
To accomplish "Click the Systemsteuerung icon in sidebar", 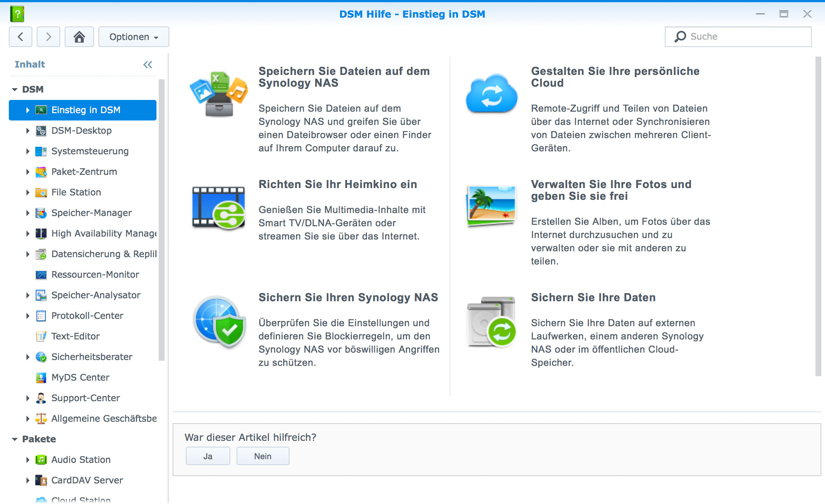I will pyautogui.click(x=41, y=151).
